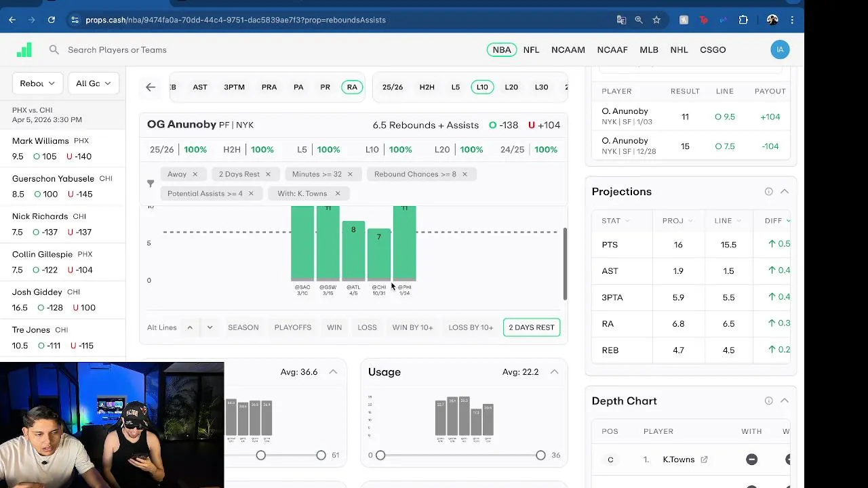Click the filter funnel icon
868x488 pixels.
click(x=151, y=184)
